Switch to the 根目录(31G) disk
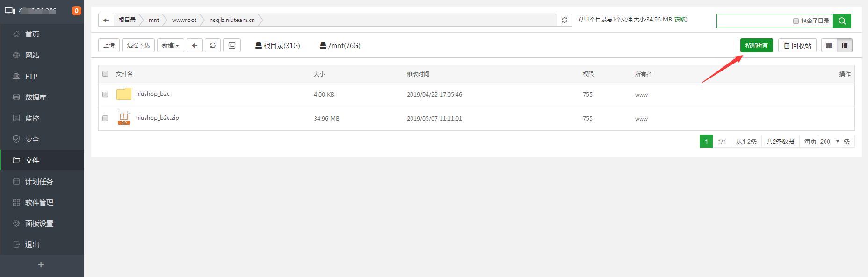The width and height of the screenshot is (868, 277). pyautogui.click(x=277, y=45)
